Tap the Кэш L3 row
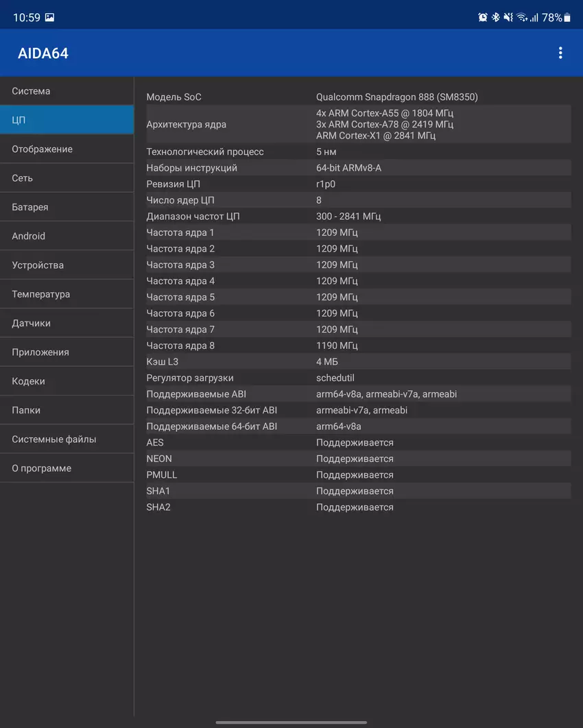The width and height of the screenshot is (583, 728). click(x=357, y=361)
